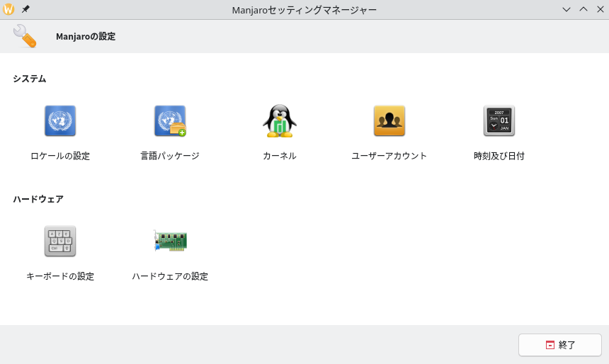Minimize the window with the down chevron
This screenshot has height=364, width=609.
(567, 9)
